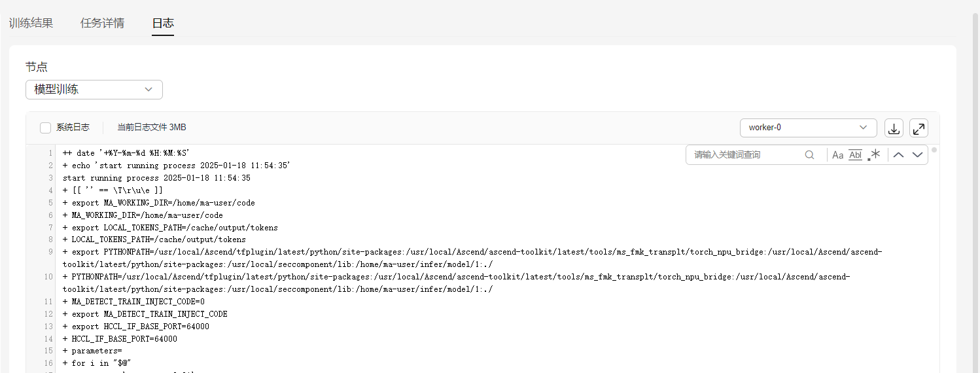
Task: Click the keyword search input field
Action: click(x=746, y=155)
